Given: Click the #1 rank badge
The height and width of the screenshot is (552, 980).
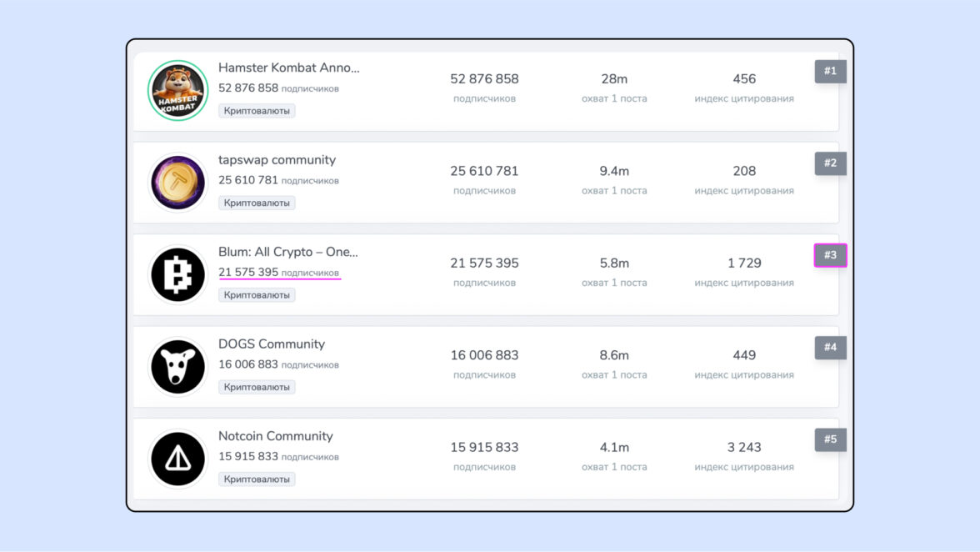Looking at the screenshot, I should 830,72.
